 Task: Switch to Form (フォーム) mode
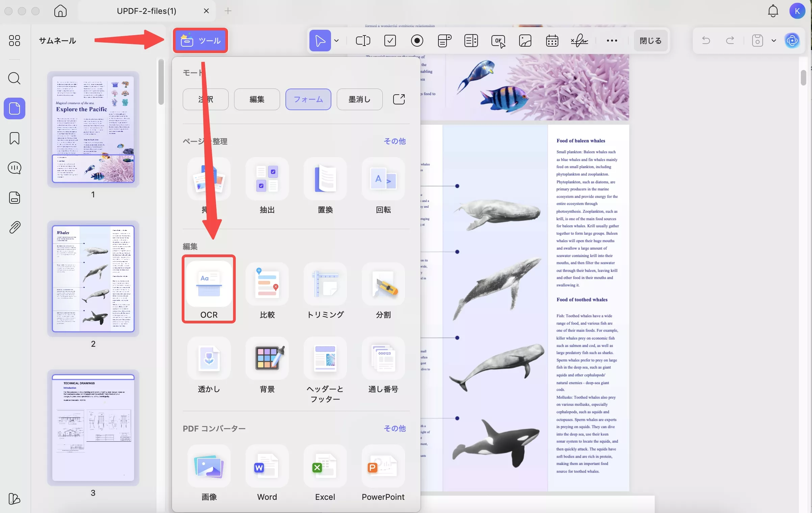(308, 99)
